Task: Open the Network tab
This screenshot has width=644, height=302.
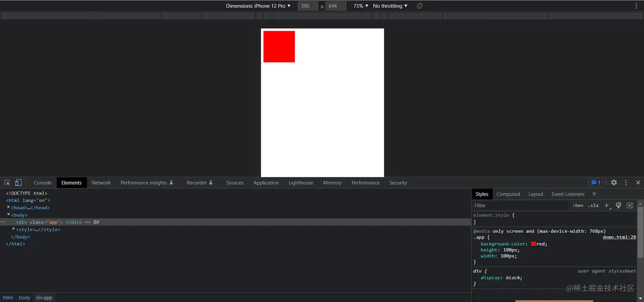Action: pos(101,182)
